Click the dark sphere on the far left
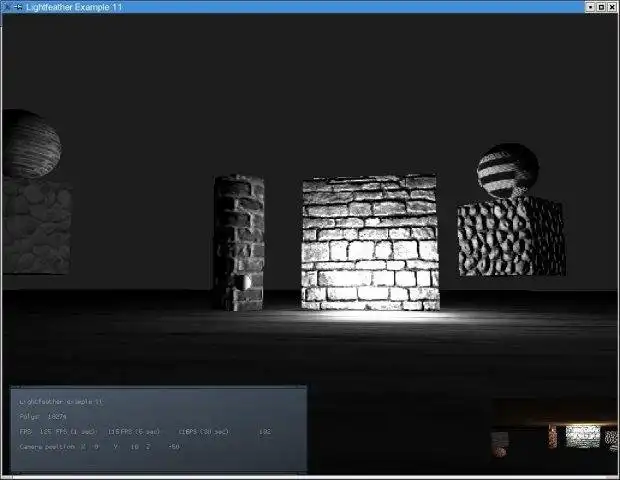 (x=30, y=143)
